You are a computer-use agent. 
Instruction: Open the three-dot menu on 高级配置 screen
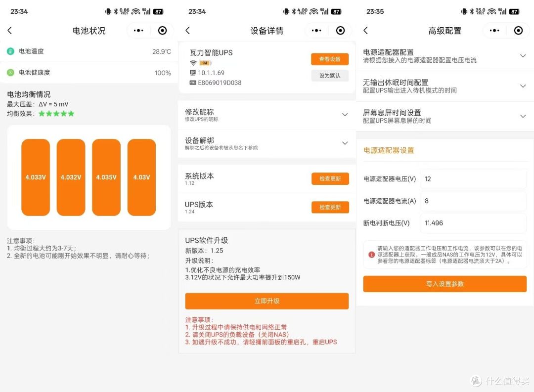(x=494, y=31)
